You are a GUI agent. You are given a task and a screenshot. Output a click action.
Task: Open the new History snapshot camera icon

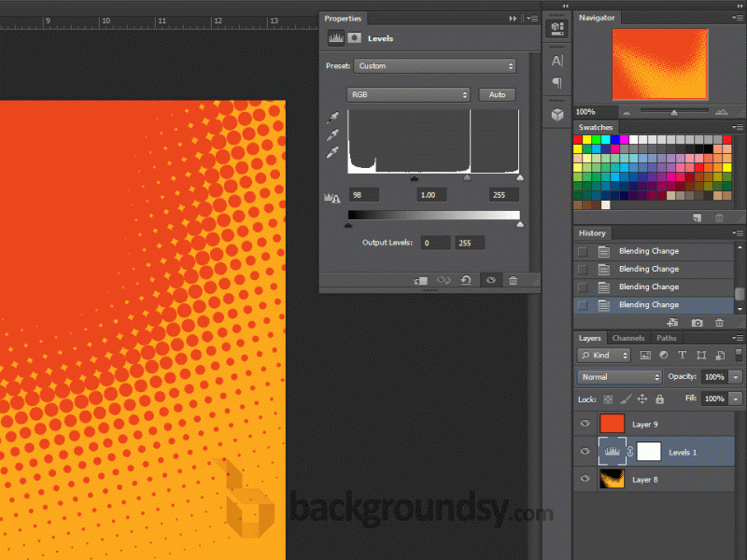pos(698,321)
